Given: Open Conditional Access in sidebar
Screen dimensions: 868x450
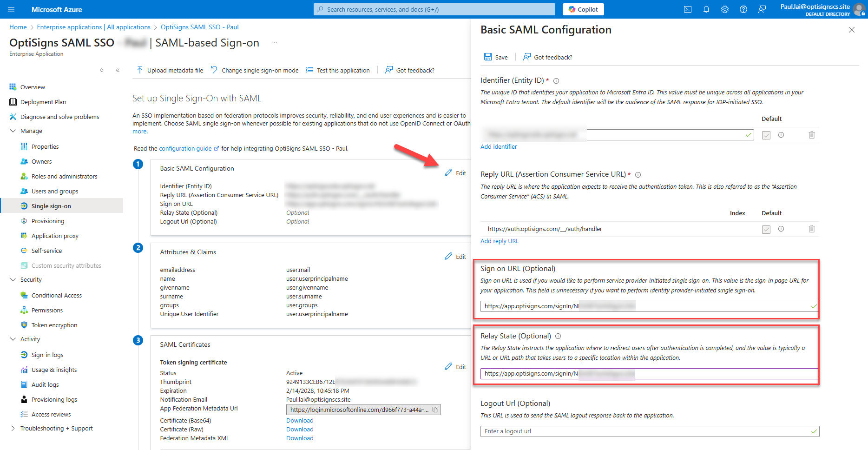Looking at the screenshot, I should (x=57, y=295).
